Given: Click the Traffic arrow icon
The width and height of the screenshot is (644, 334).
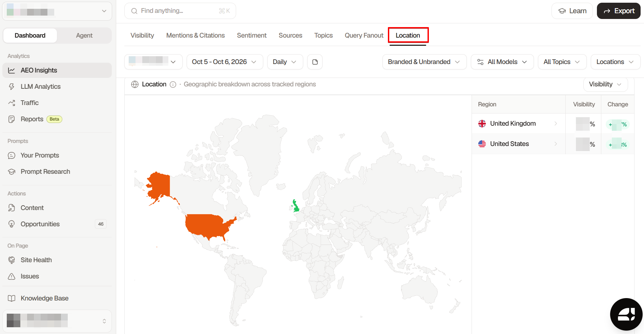Looking at the screenshot, I should [x=12, y=103].
